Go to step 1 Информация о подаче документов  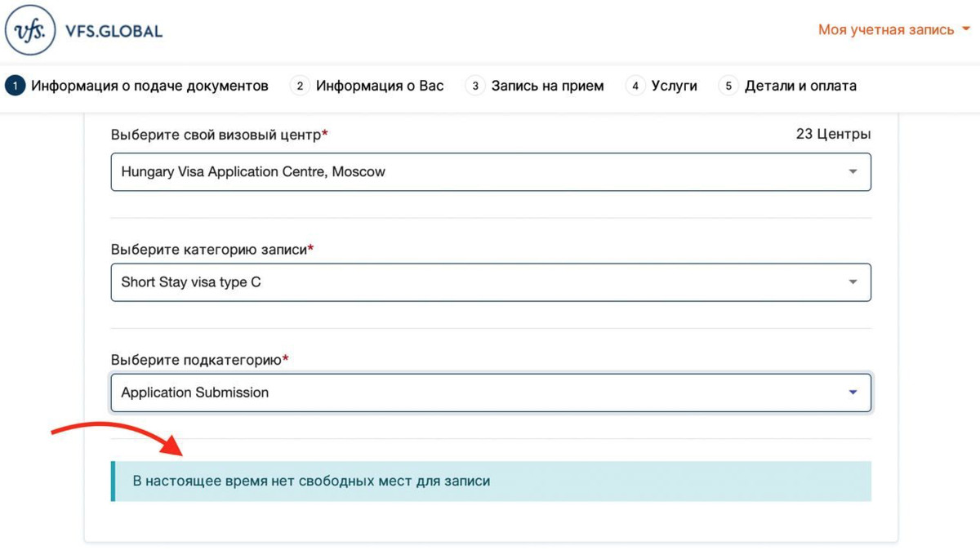click(136, 86)
